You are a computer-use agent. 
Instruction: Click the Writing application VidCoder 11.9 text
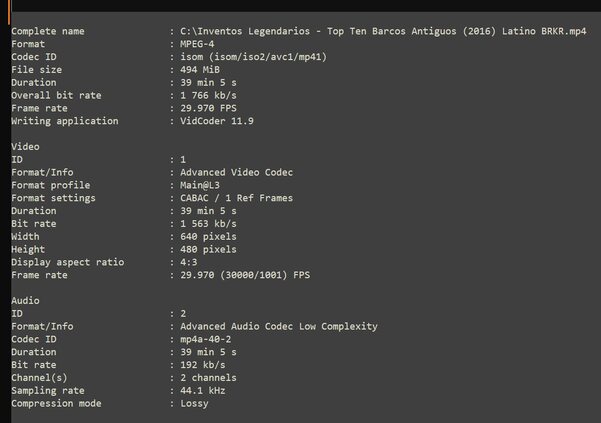point(217,121)
